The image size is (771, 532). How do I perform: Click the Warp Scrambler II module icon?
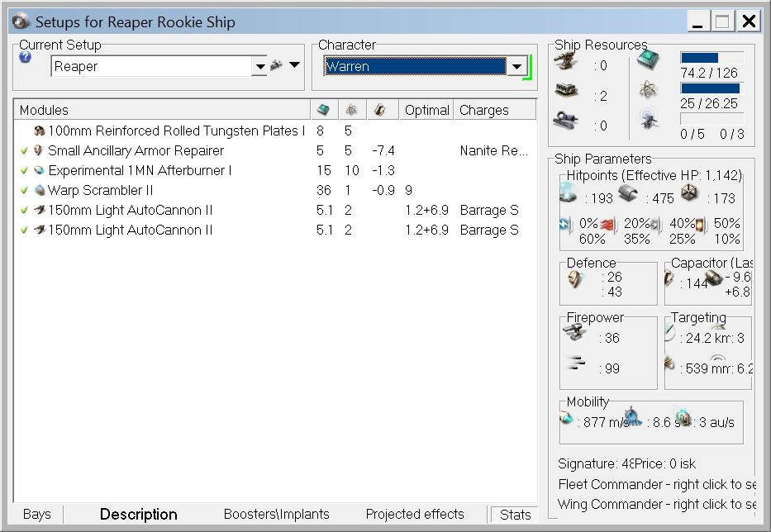click(40, 190)
